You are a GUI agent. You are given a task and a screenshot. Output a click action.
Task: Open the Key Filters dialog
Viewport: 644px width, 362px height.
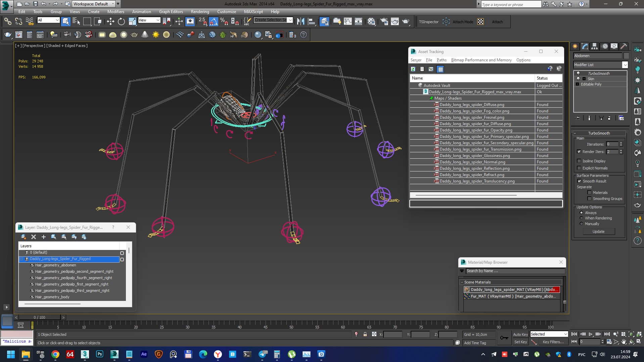[x=553, y=342]
